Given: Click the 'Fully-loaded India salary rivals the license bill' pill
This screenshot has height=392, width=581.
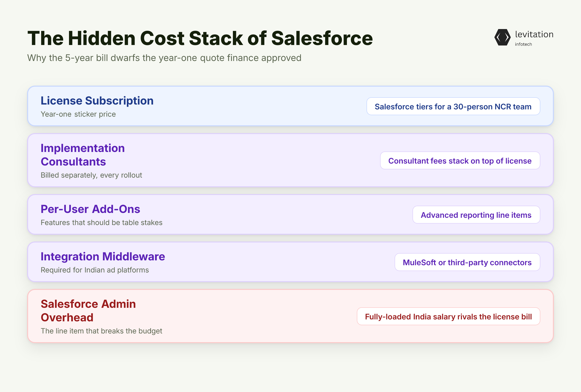Looking at the screenshot, I should tap(448, 317).
